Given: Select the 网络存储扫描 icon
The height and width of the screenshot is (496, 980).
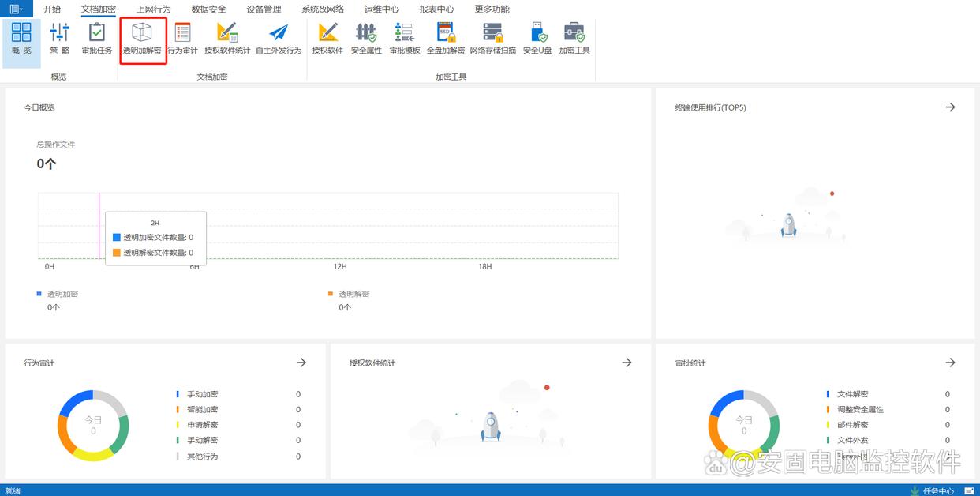Looking at the screenshot, I should (493, 39).
